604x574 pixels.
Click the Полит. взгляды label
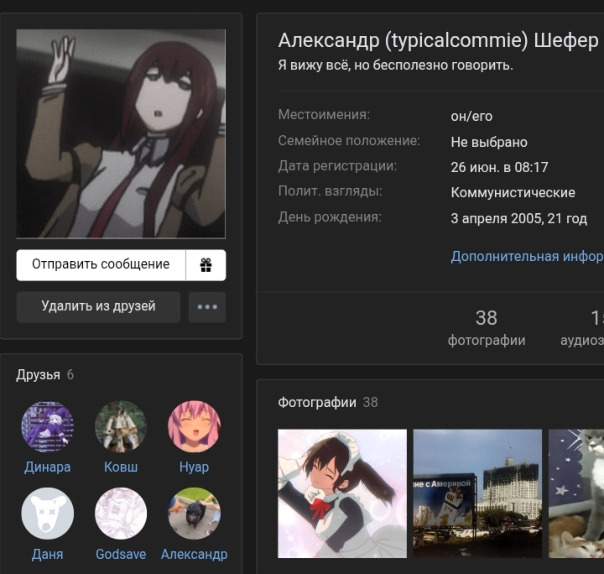click(x=330, y=191)
